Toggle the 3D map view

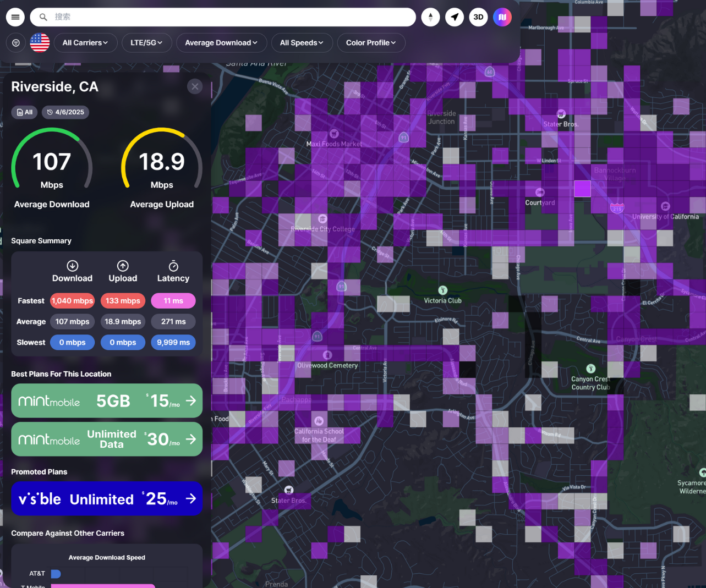coord(478,17)
